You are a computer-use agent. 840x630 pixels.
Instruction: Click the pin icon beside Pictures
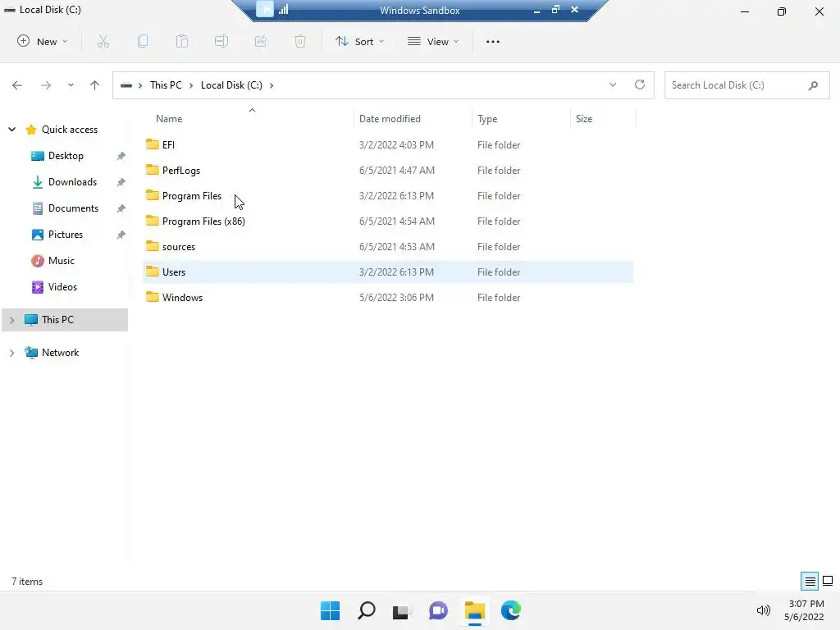coord(121,235)
